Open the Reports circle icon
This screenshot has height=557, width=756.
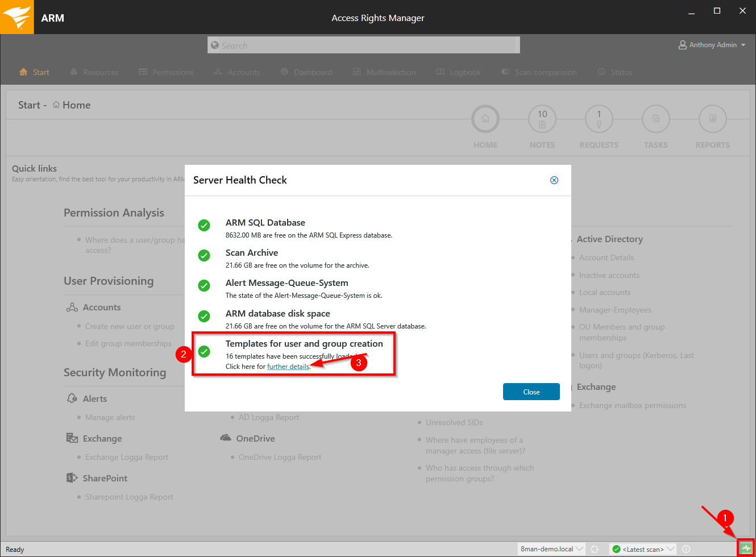click(712, 119)
